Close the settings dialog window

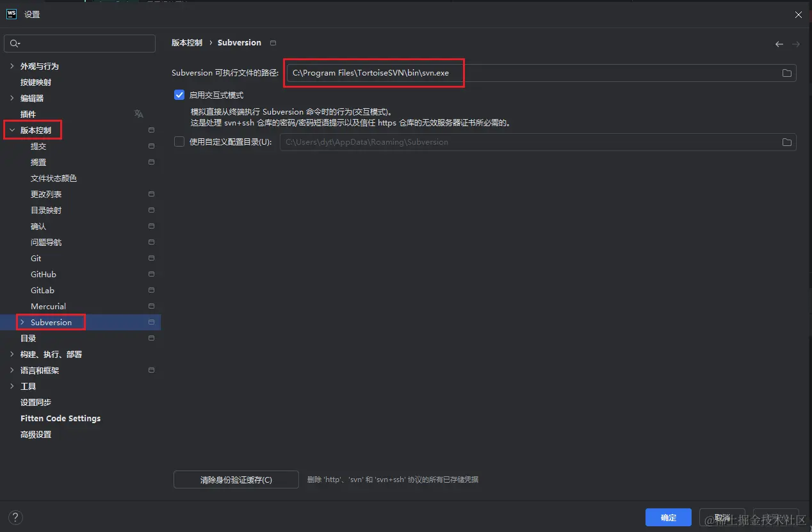click(x=799, y=14)
